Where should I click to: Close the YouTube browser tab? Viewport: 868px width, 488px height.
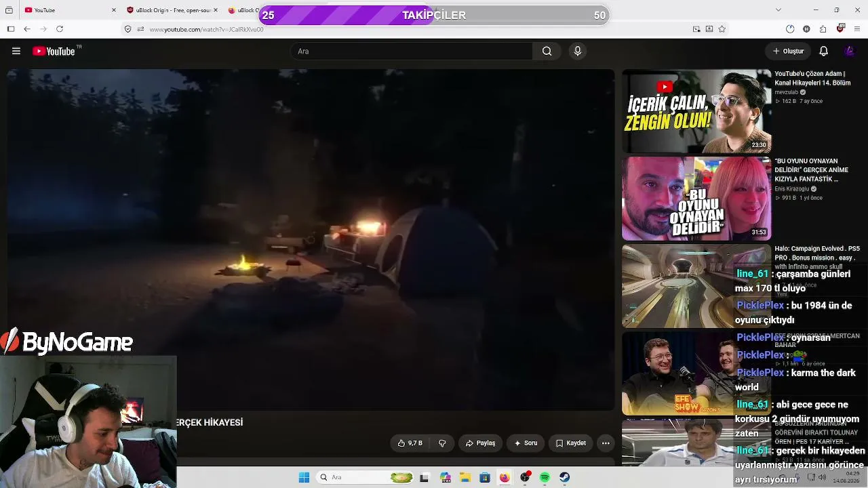pyautogui.click(x=114, y=10)
